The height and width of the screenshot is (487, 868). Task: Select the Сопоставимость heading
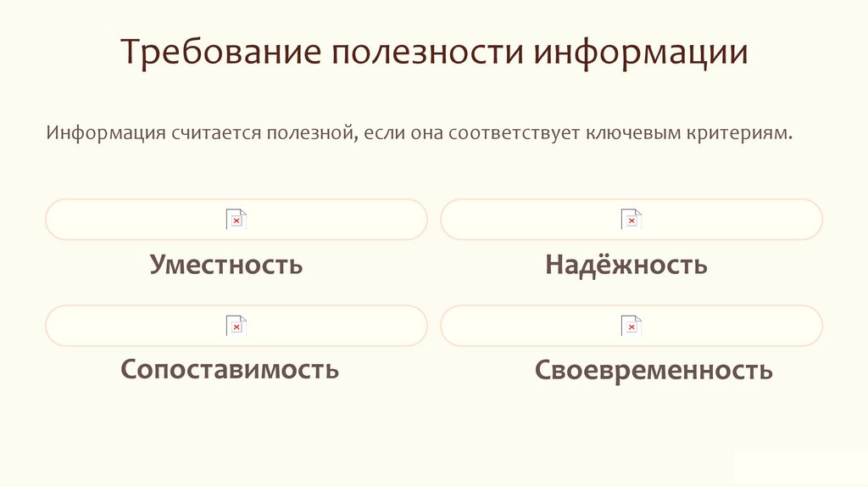click(x=230, y=369)
